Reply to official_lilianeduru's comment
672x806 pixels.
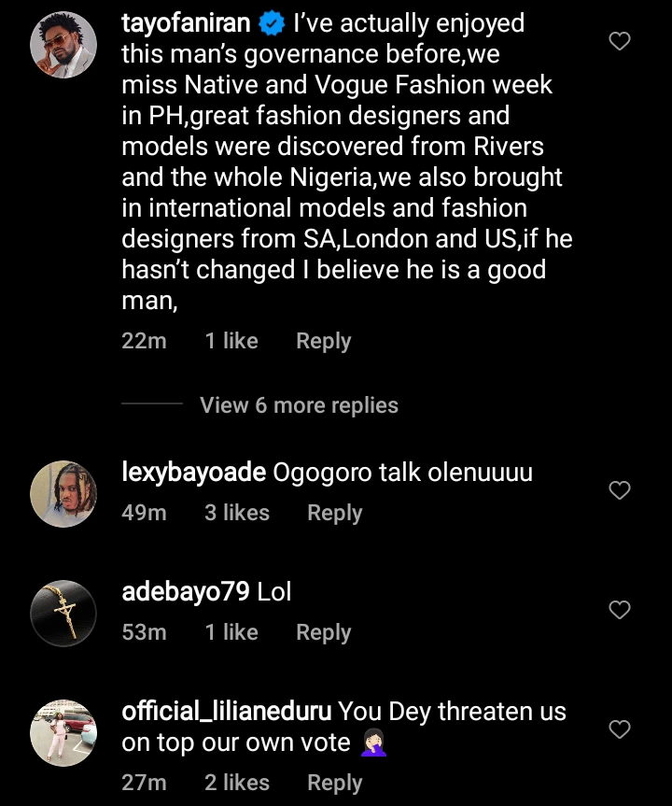[334, 783]
